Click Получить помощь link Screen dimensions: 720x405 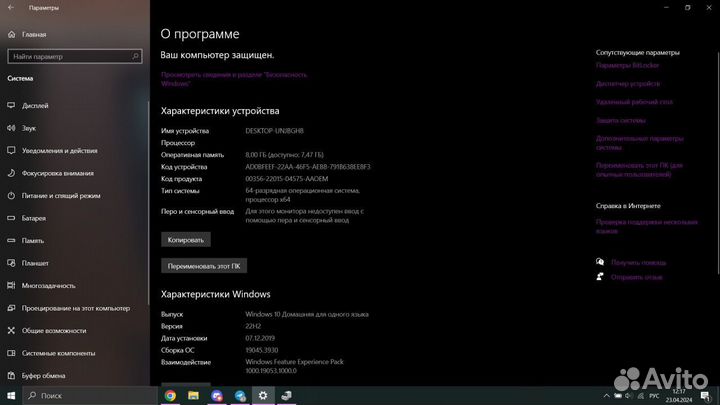coord(638,263)
